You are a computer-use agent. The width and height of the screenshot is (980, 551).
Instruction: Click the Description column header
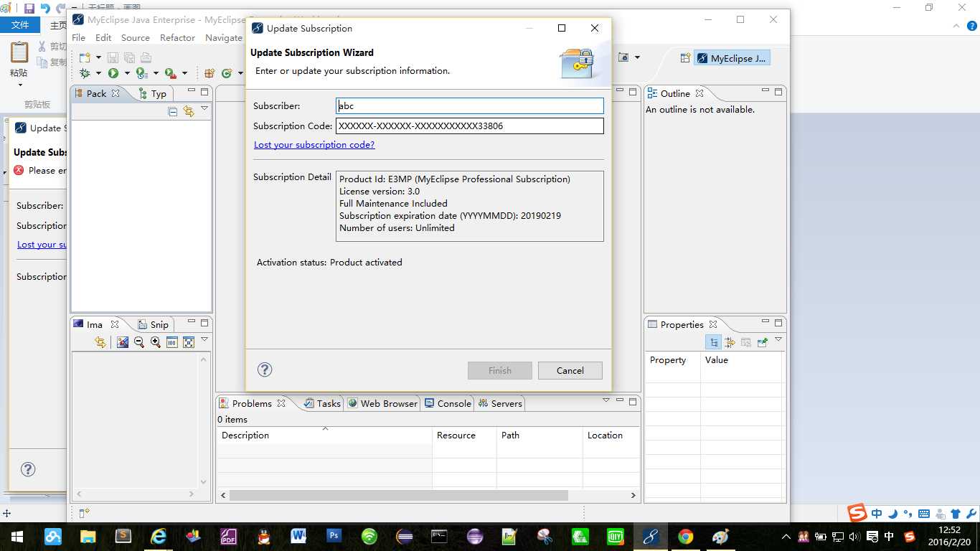(325, 435)
